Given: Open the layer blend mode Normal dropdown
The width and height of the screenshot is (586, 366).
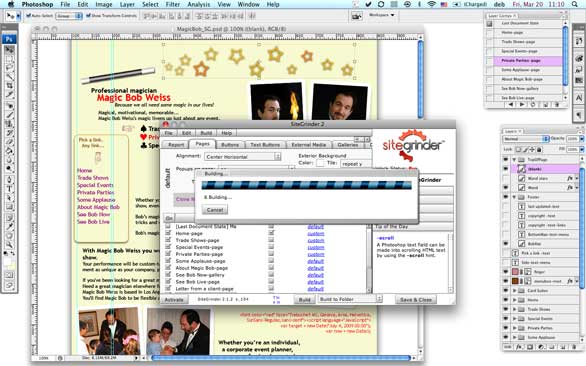Looking at the screenshot, I should pyautogui.click(x=525, y=139).
